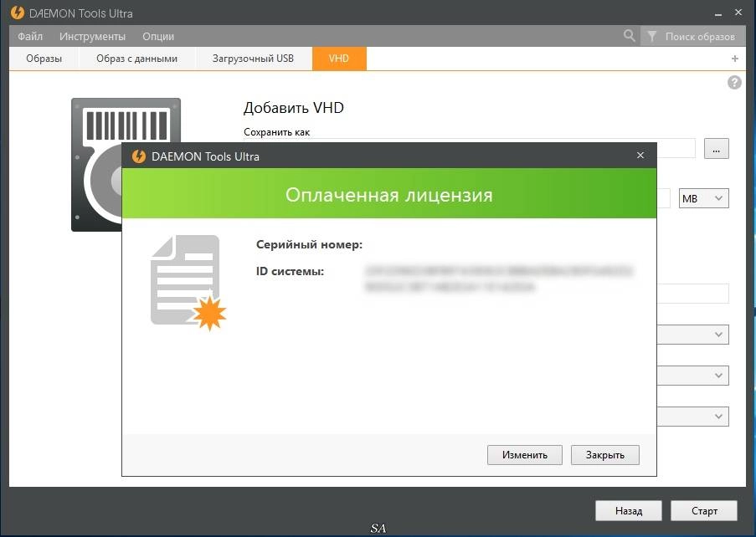Viewport: 756px width, 537px height.
Task: Open the MB size unit dropdown
Action: (x=703, y=198)
